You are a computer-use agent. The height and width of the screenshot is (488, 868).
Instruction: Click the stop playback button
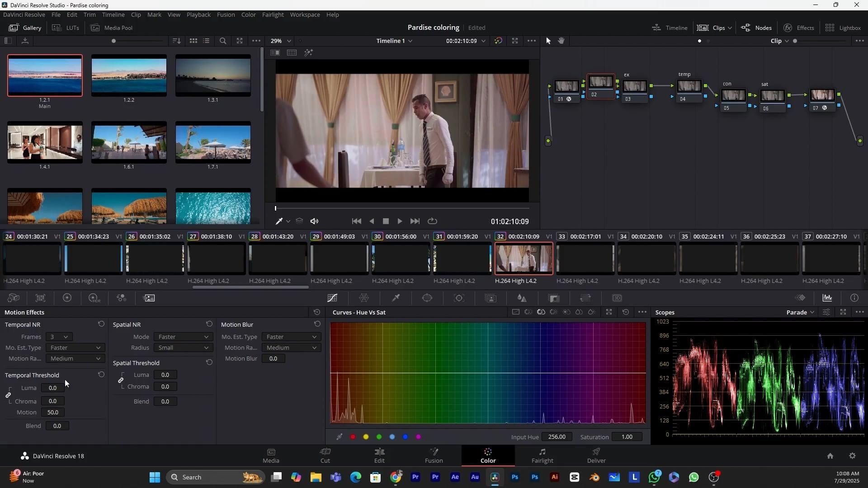point(386,221)
